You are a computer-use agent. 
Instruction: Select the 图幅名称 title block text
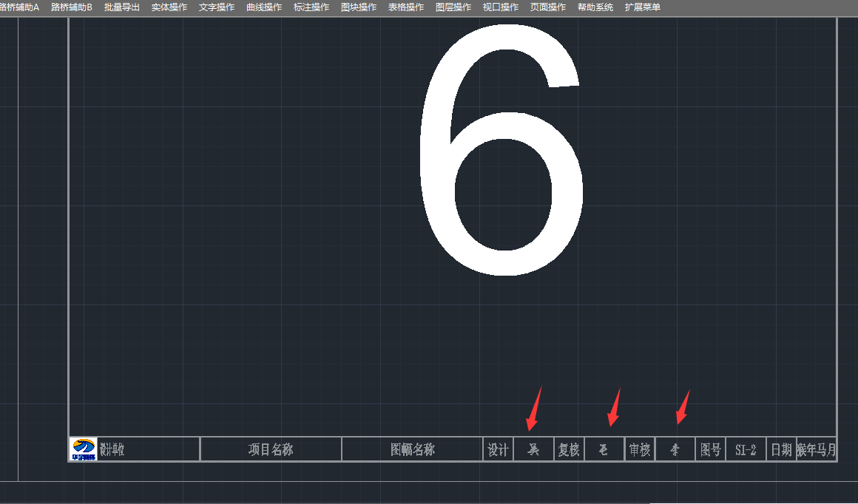click(413, 450)
